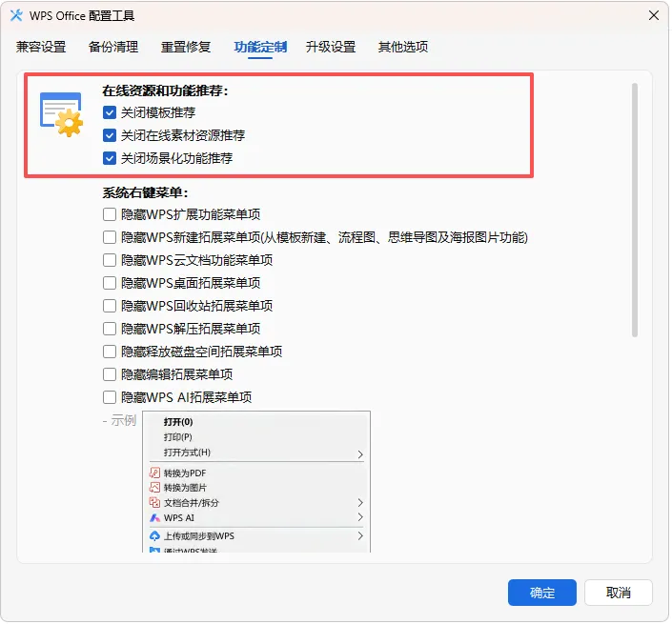Select the 功能定制 tab

click(x=260, y=47)
